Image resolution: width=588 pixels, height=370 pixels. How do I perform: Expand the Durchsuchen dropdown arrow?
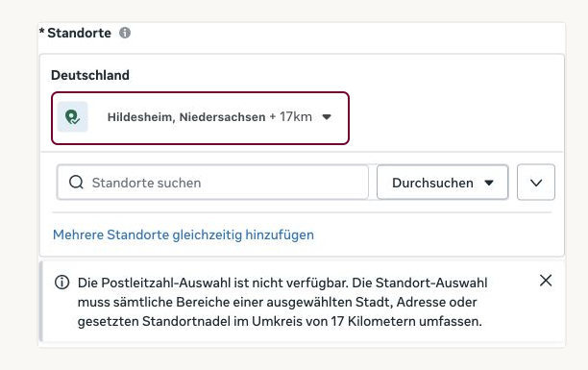coord(489,183)
